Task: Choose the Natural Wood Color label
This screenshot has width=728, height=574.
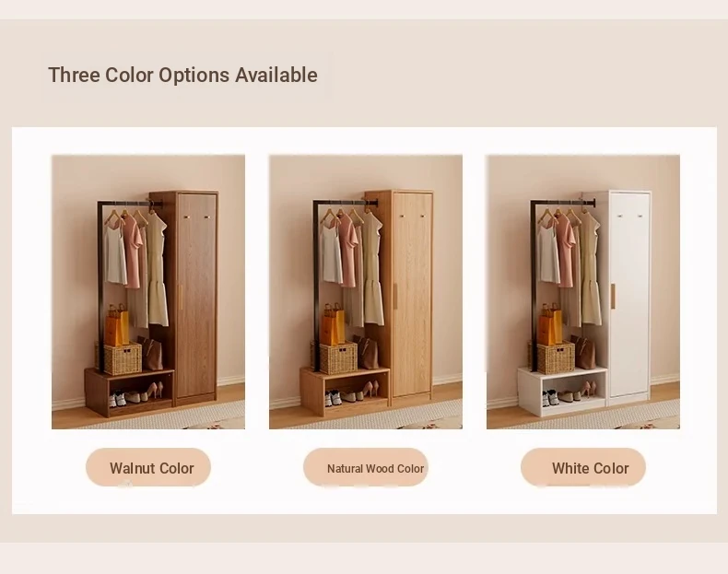Action: point(366,467)
